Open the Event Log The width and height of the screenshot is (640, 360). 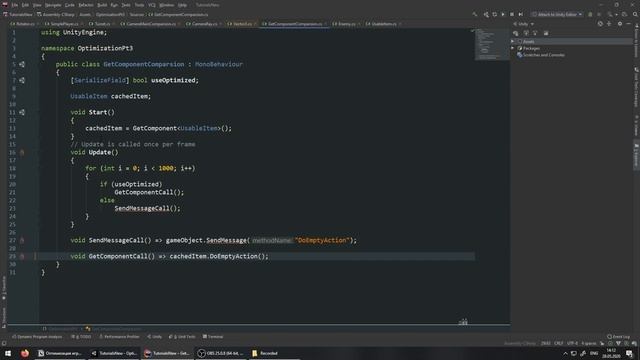[x=618, y=337]
